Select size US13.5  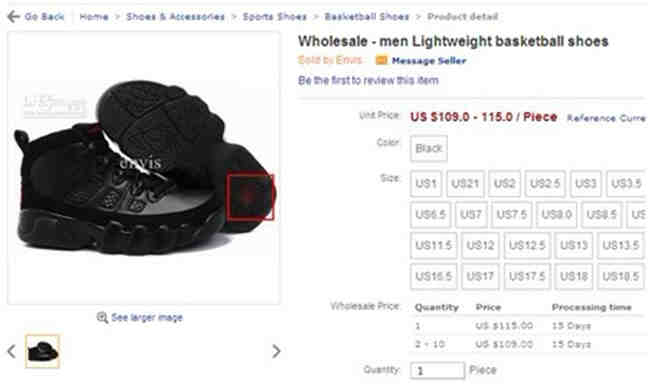coord(621,246)
